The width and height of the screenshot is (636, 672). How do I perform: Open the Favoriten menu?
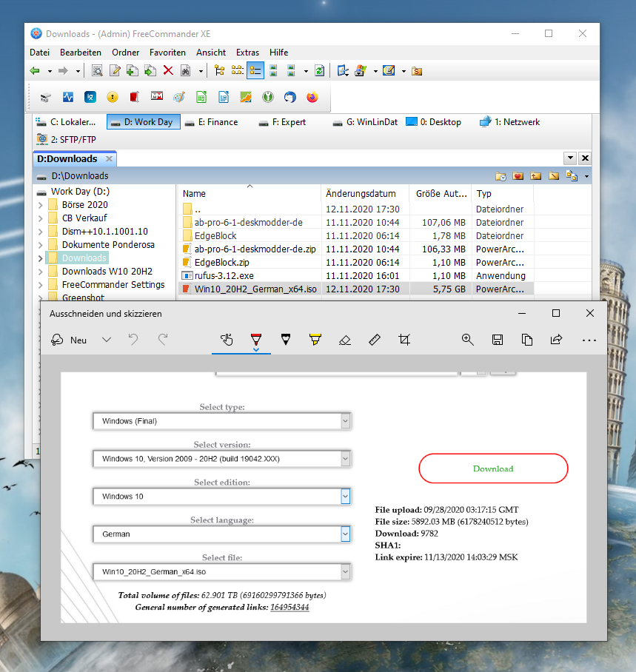pyautogui.click(x=167, y=53)
